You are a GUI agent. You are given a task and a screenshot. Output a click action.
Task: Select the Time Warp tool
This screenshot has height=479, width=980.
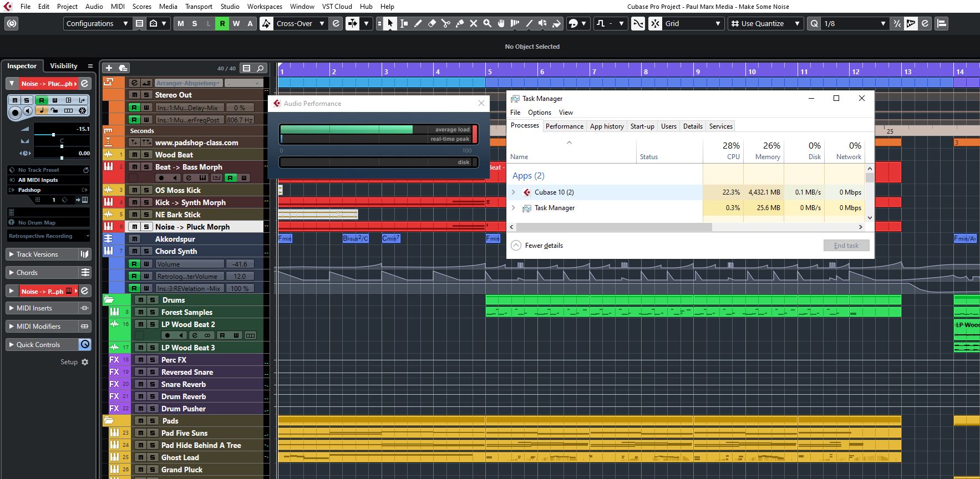[x=515, y=23]
